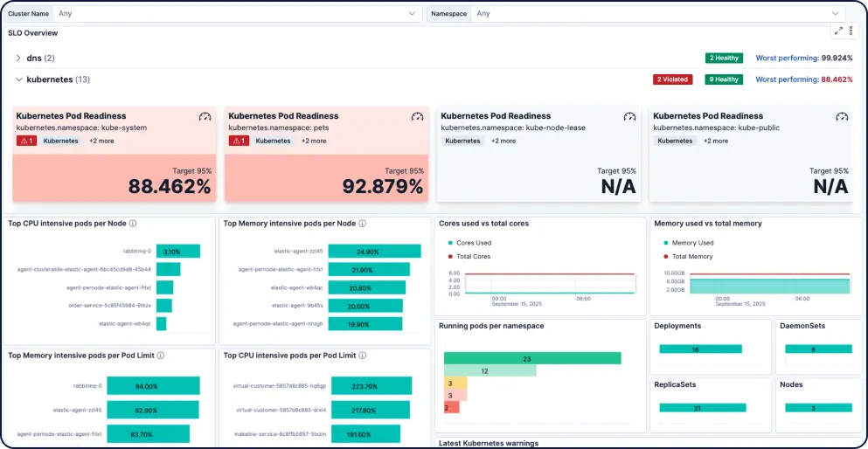Click the gauge icon on kube-node-lease card
The height and width of the screenshot is (449, 868).
pos(630,117)
